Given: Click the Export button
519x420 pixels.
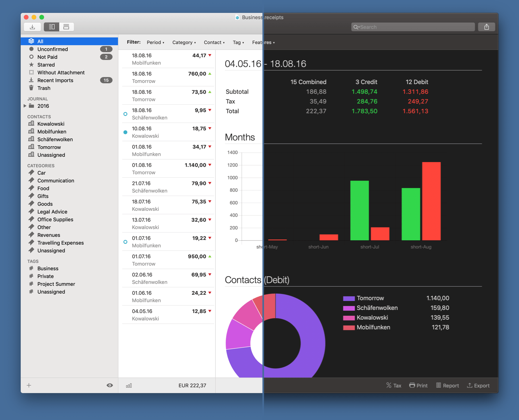Looking at the screenshot, I should (478, 385).
